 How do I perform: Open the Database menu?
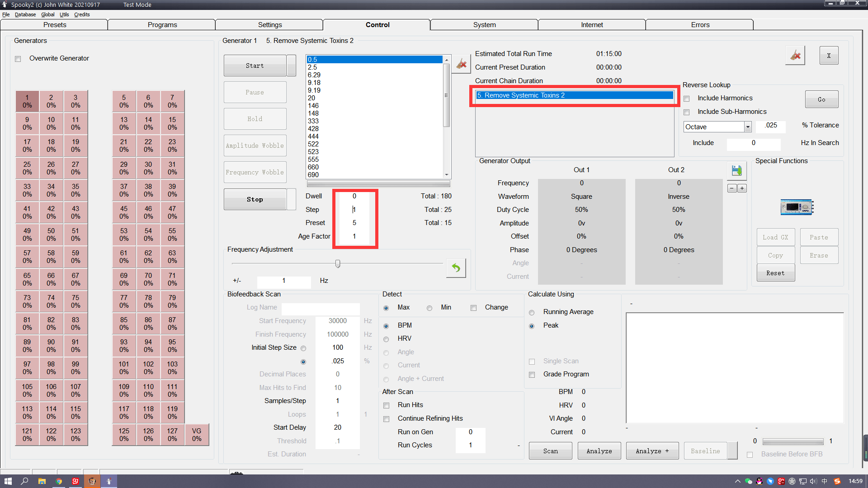click(x=25, y=14)
